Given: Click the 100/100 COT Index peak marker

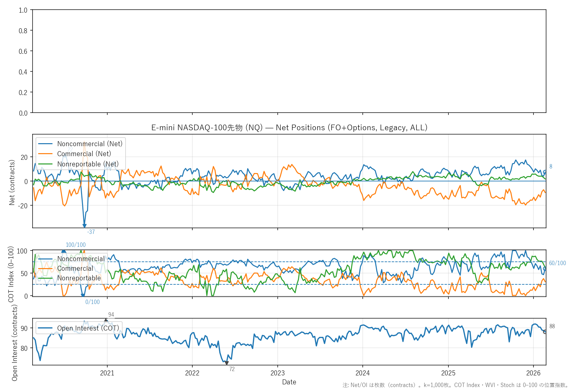Looking at the screenshot, I should tap(64, 251).
